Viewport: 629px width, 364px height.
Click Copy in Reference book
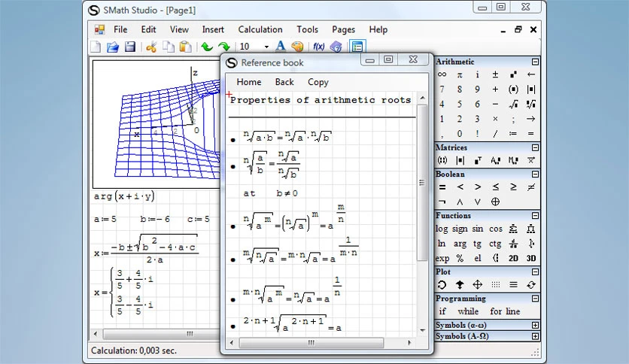pyautogui.click(x=318, y=82)
